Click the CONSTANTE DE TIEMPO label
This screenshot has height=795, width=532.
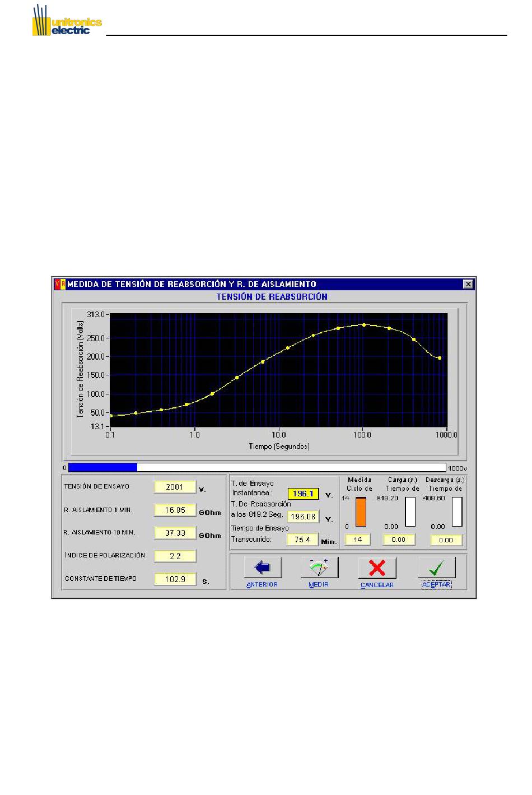[x=101, y=578]
